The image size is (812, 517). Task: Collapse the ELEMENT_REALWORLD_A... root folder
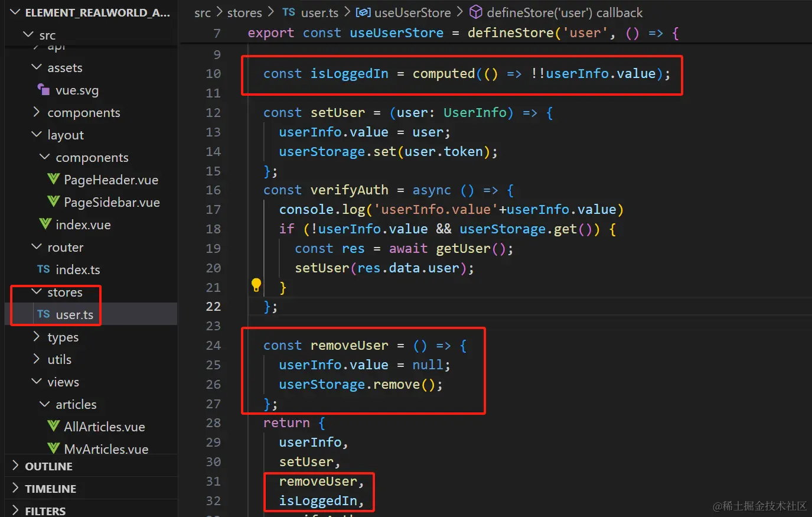tap(15, 12)
